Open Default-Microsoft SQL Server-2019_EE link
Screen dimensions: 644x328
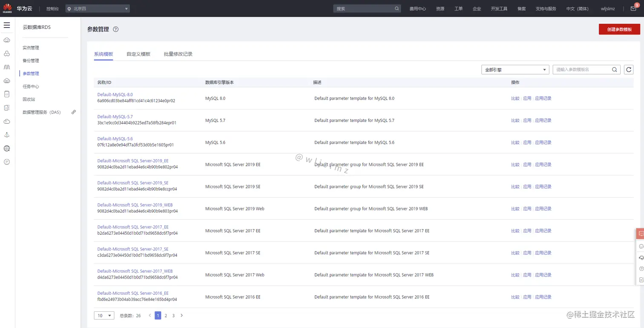point(133,161)
